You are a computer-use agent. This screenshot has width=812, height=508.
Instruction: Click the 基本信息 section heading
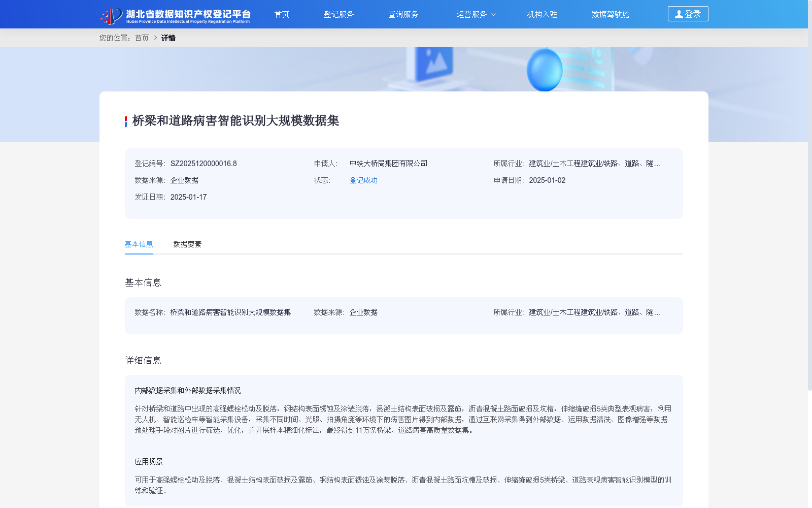(143, 283)
